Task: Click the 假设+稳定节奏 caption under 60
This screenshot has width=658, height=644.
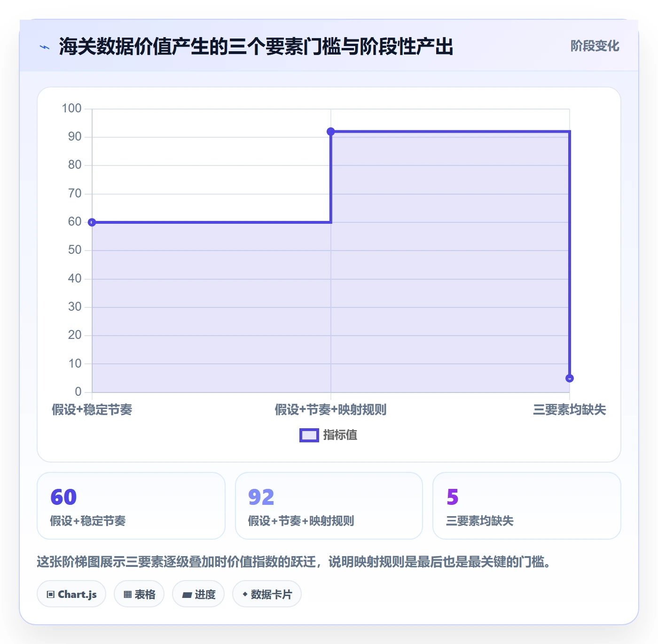Action: 88,521
